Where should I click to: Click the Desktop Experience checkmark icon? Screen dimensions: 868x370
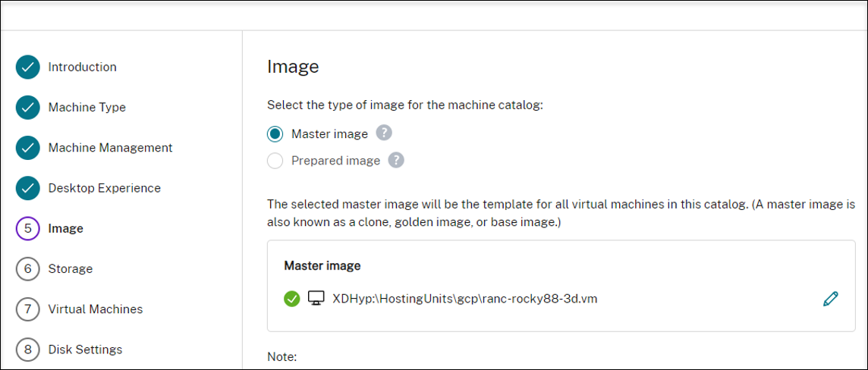27,188
